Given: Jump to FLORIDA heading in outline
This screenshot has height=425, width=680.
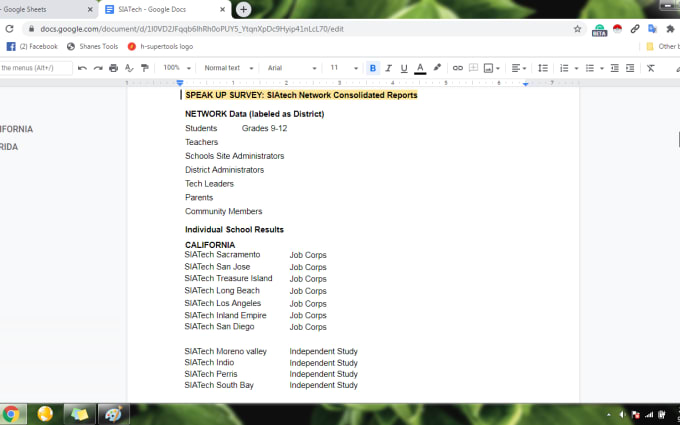Looking at the screenshot, I should click(9, 147).
